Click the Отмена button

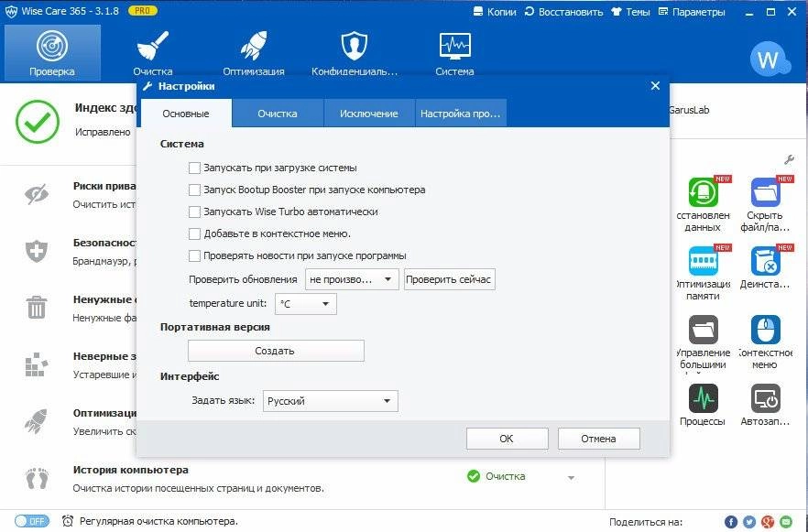[x=599, y=439]
